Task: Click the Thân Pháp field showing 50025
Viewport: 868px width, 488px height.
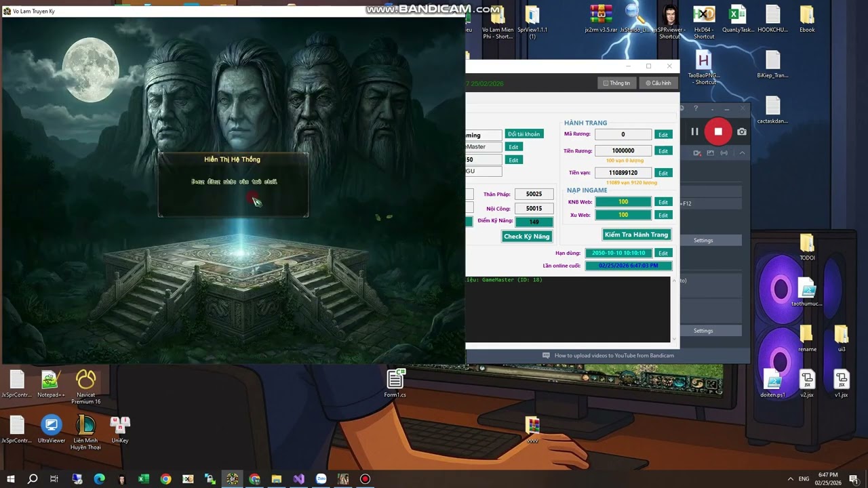Action: click(534, 194)
